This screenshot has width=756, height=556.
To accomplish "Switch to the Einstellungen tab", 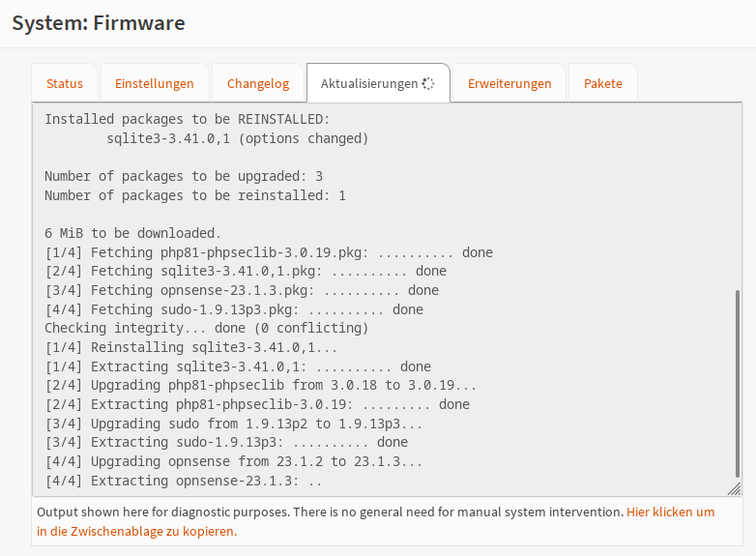I will 155,83.
